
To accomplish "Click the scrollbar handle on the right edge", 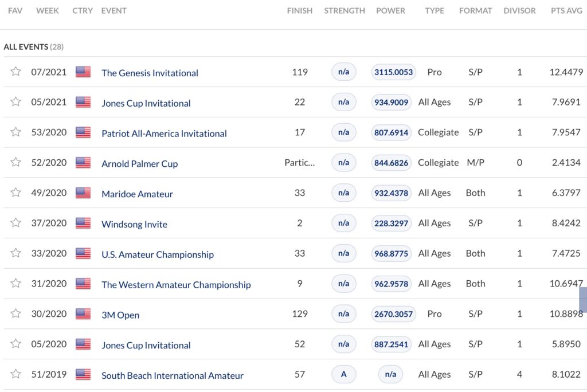I will point(583,300).
